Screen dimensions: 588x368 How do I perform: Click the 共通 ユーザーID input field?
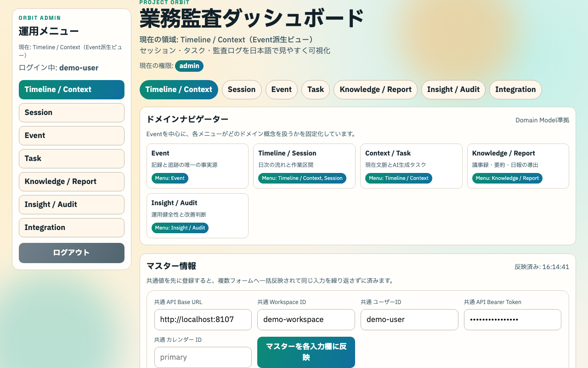(x=409, y=320)
